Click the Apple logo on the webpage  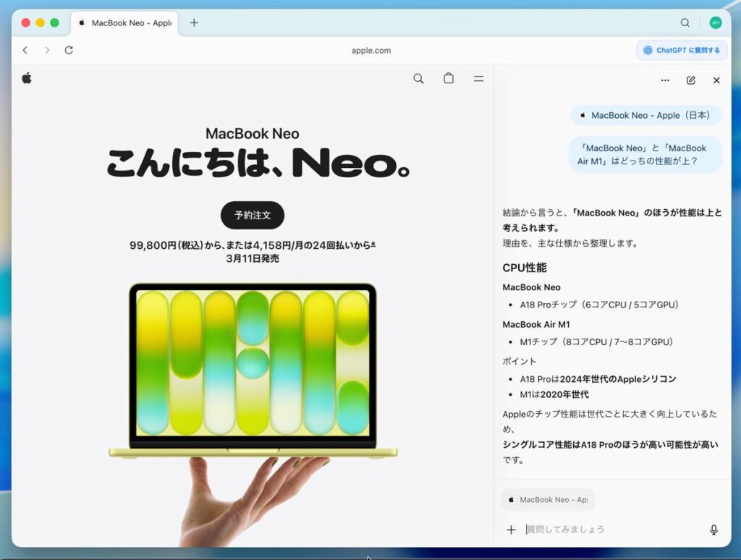point(27,78)
